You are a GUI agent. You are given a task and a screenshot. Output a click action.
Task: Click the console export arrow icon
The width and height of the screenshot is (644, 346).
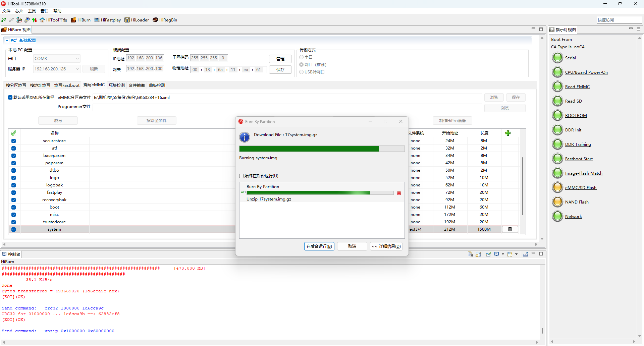point(526,254)
